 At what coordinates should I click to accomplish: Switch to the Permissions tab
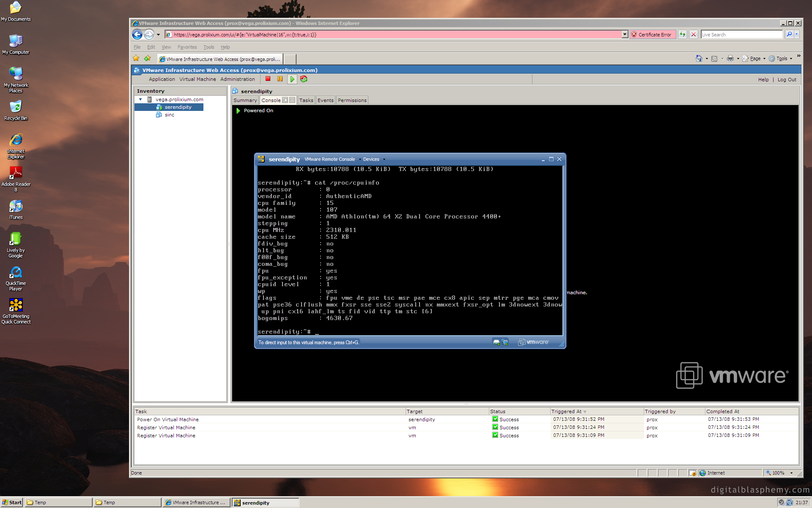pos(352,100)
